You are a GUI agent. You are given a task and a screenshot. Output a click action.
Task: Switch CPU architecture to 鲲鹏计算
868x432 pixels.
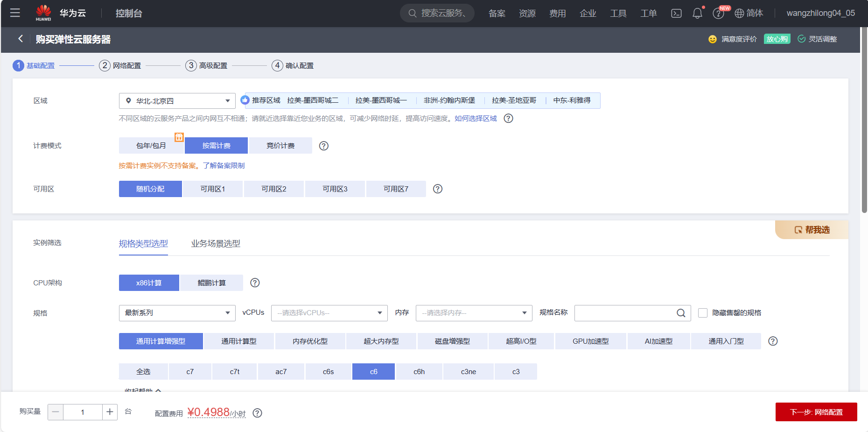[211, 283]
